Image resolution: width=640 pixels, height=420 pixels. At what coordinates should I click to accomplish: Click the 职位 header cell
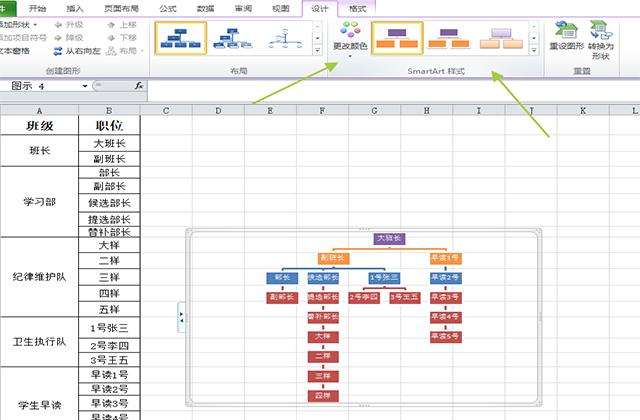(109, 125)
